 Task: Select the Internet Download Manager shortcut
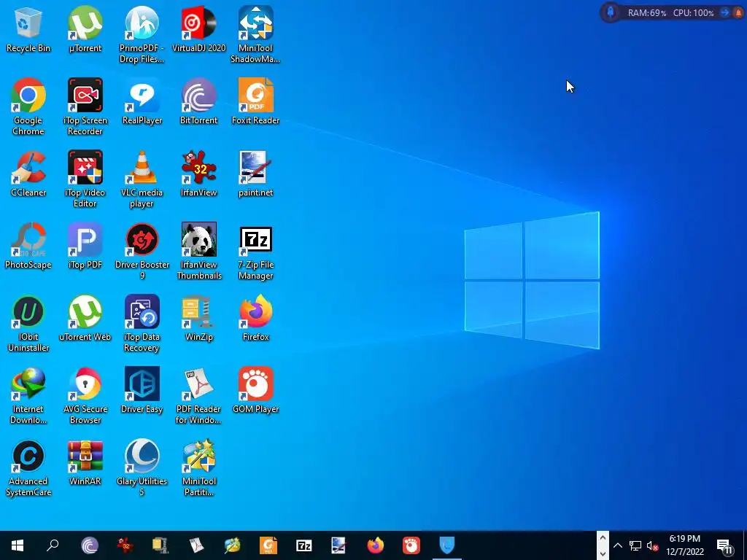point(28,397)
